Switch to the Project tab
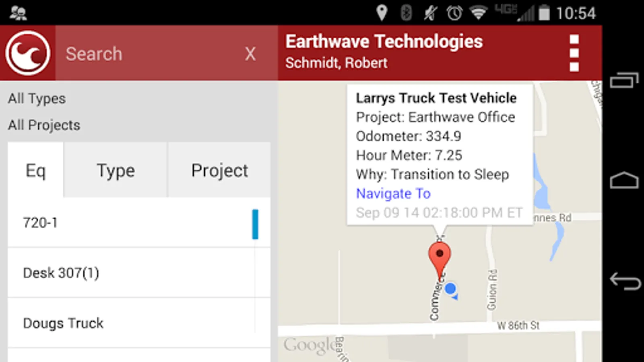 pyautogui.click(x=219, y=170)
